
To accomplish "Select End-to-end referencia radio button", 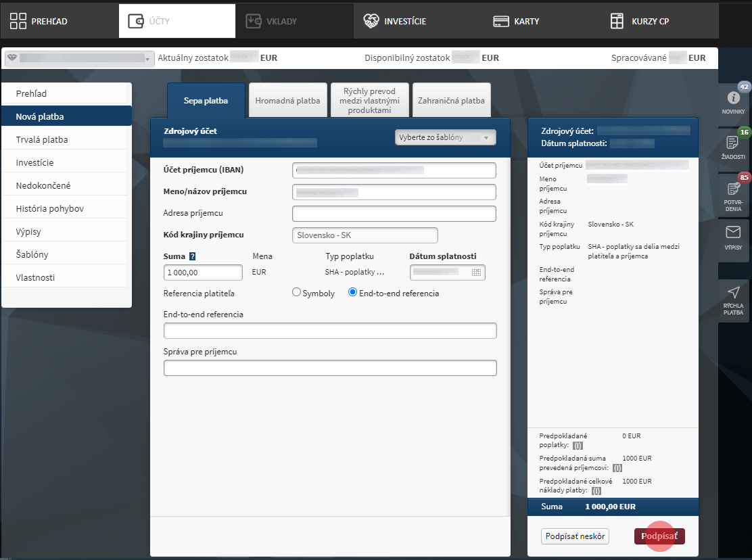I will tap(352, 292).
